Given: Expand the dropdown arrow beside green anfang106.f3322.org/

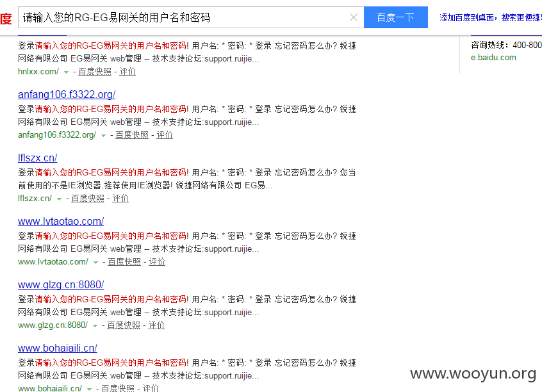Looking at the screenshot, I should (103, 136).
